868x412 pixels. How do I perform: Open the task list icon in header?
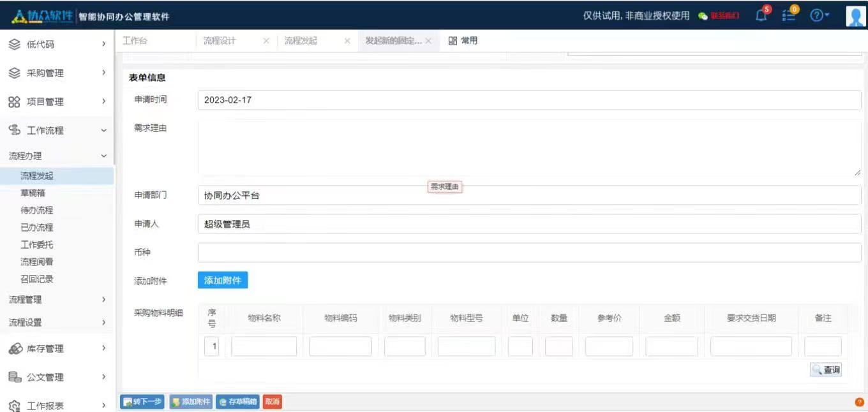pos(789,15)
